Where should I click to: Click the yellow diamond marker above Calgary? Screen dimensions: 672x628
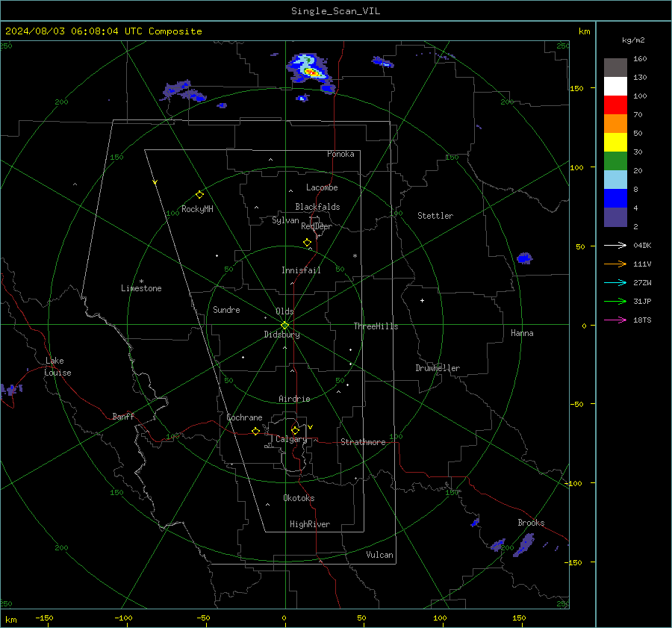(295, 430)
